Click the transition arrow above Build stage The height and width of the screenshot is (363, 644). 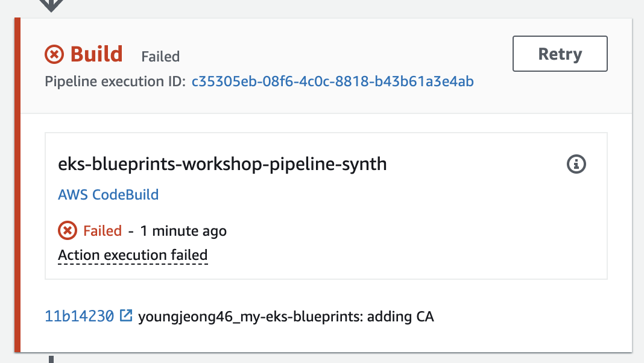click(x=52, y=5)
